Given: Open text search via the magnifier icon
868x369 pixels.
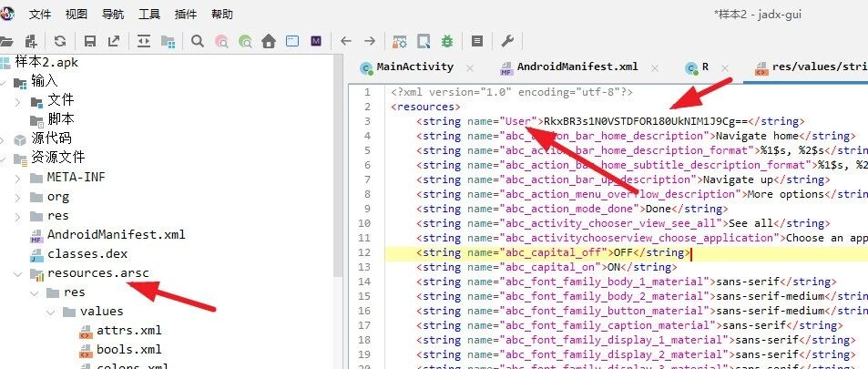Looking at the screenshot, I should click(x=197, y=41).
